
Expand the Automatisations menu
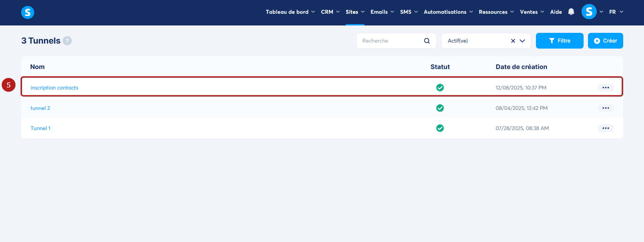(448, 12)
